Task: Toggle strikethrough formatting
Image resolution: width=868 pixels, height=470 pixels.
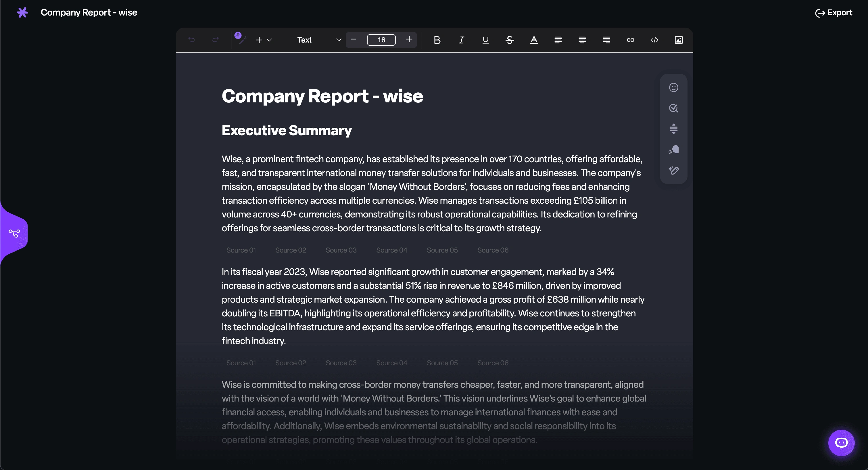Action: click(x=510, y=40)
